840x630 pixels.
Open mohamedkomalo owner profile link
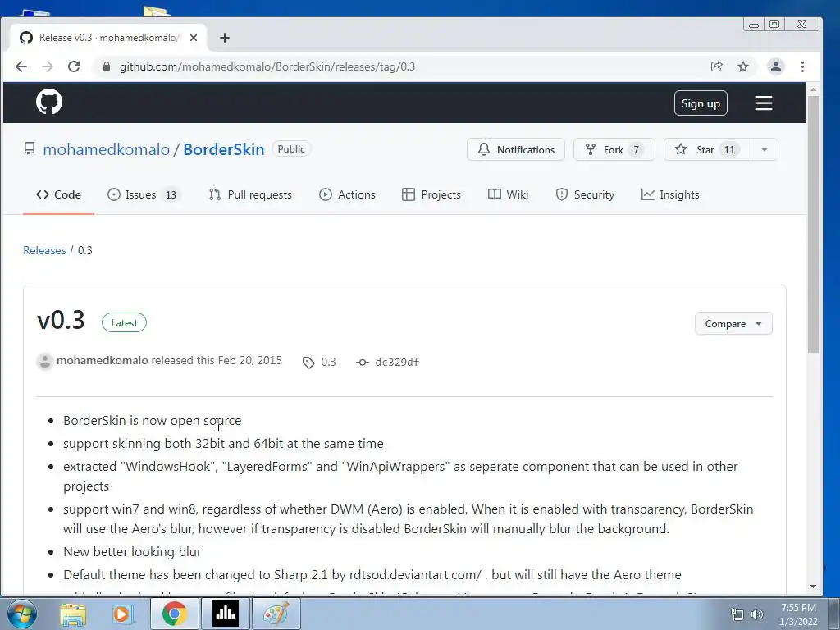[x=106, y=149]
